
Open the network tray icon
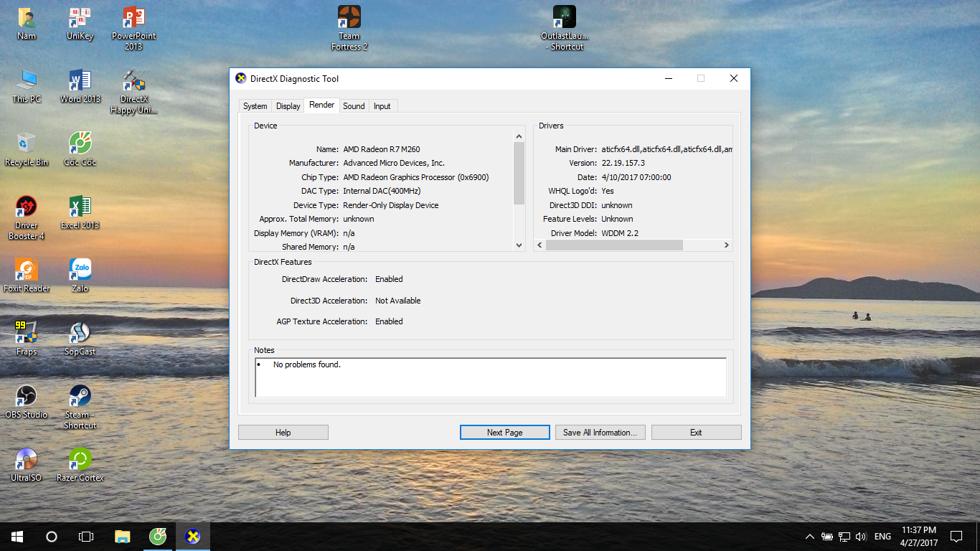pyautogui.click(x=844, y=537)
